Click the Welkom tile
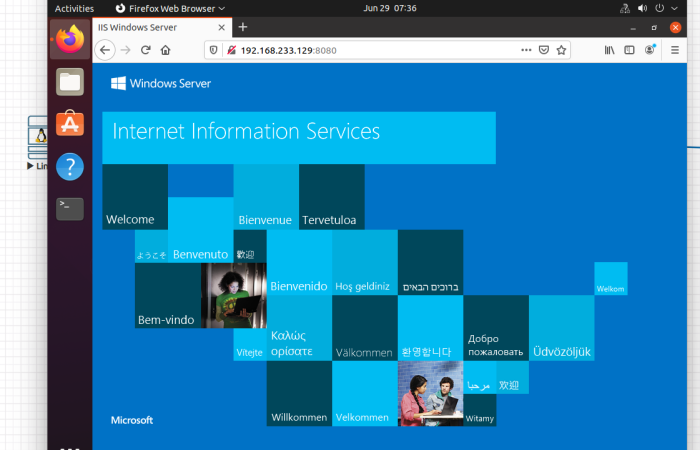Screen dimensions: 700x450 point(611,279)
